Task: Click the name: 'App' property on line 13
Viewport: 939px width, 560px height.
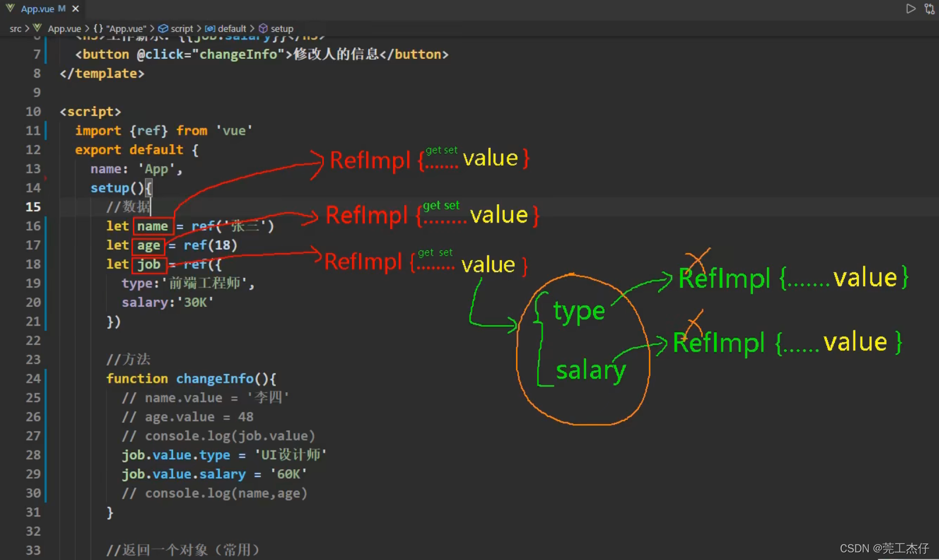Action: coord(136,169)
